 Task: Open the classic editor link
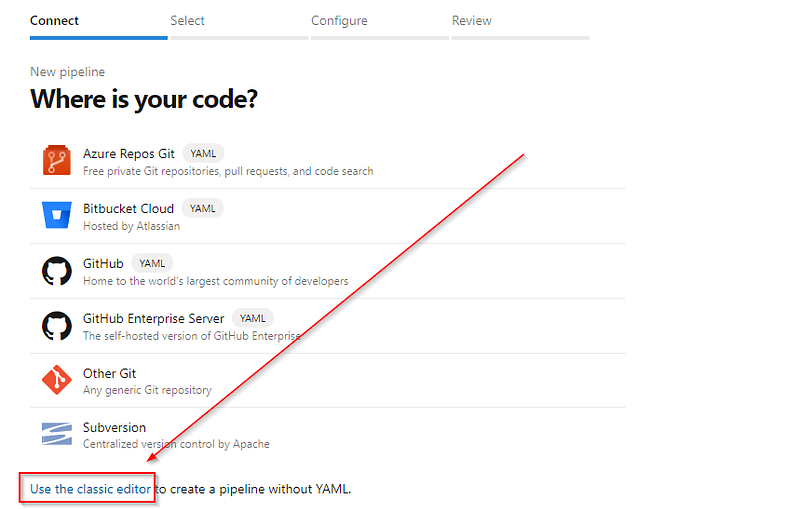point(90,489)
